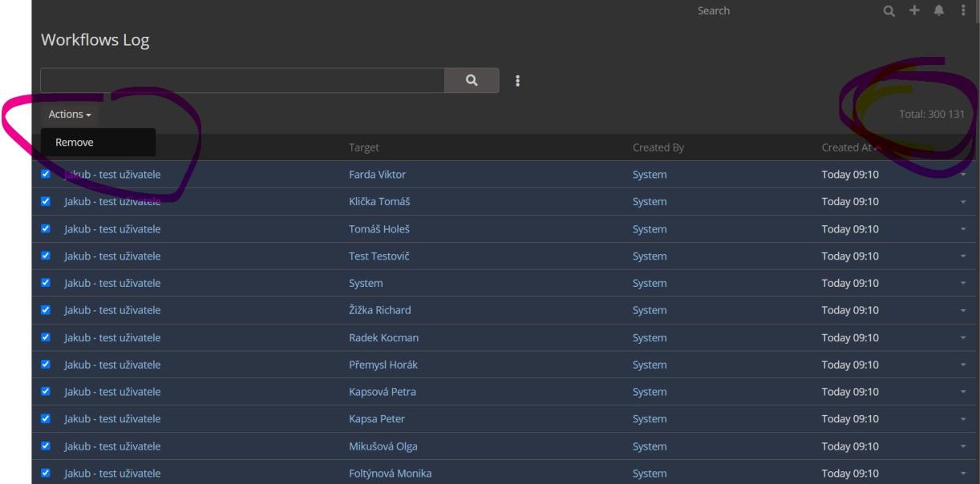Expand row menu arrow for Kapsa Peter

(963, 419)
